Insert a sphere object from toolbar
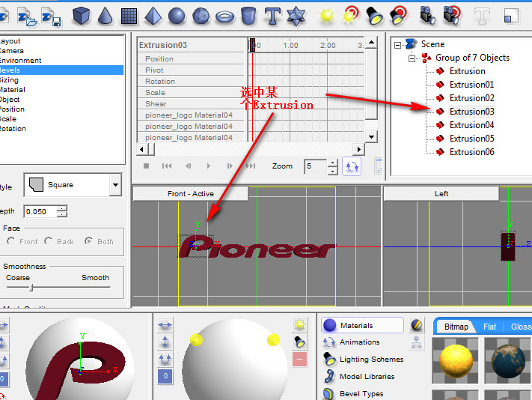The height and width of the screenshot is (400, 532). (177, 16)
